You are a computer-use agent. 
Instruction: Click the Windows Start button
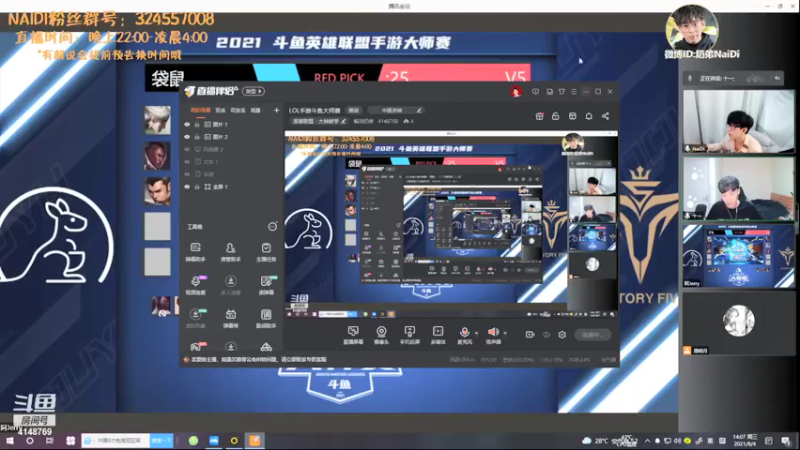[x=10, y=441]
